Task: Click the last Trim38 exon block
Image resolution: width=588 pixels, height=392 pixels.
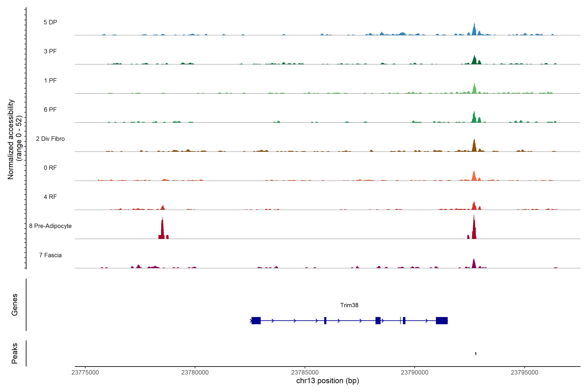Action: [442, 320]
